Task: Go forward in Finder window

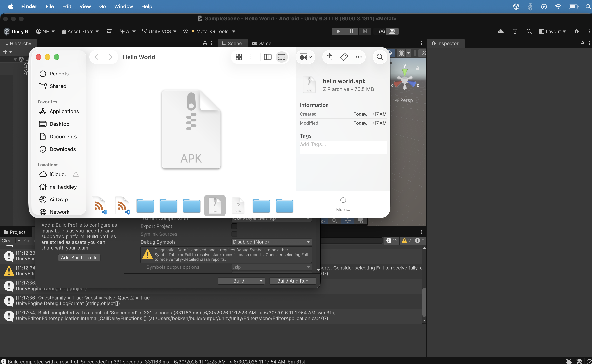Action: [x=111, y=57]
